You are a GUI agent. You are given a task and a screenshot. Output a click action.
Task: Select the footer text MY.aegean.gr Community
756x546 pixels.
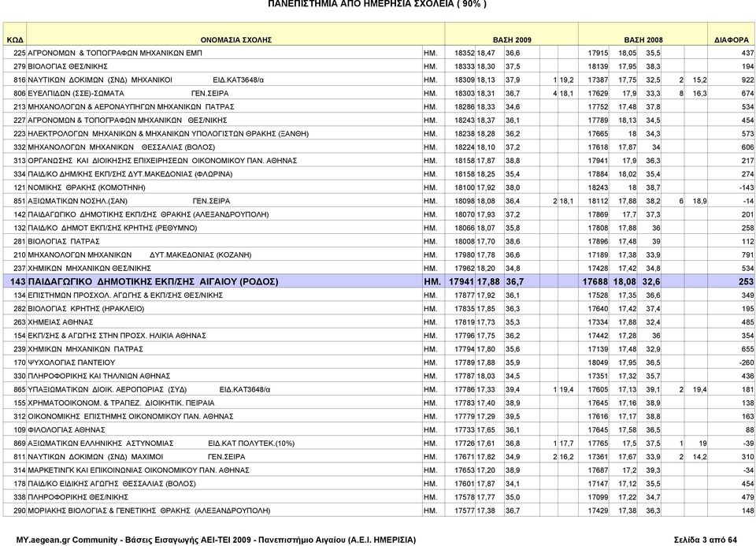tap(66, 540)
